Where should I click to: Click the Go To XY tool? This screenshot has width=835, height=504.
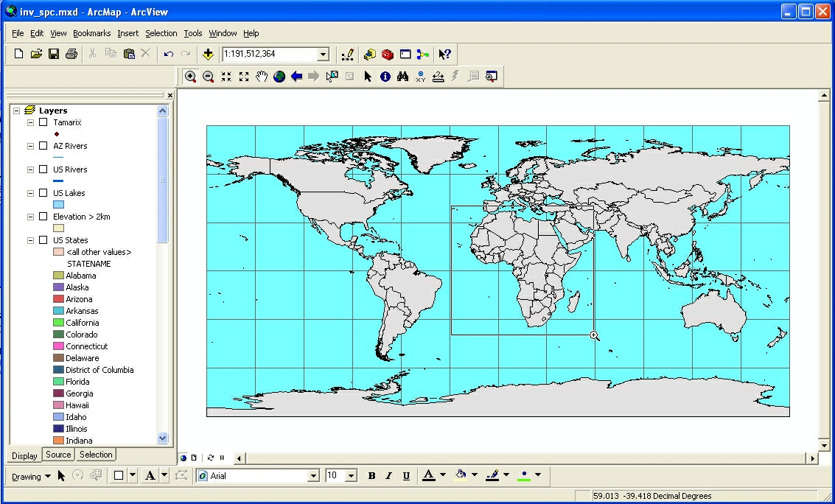(420, 76)
